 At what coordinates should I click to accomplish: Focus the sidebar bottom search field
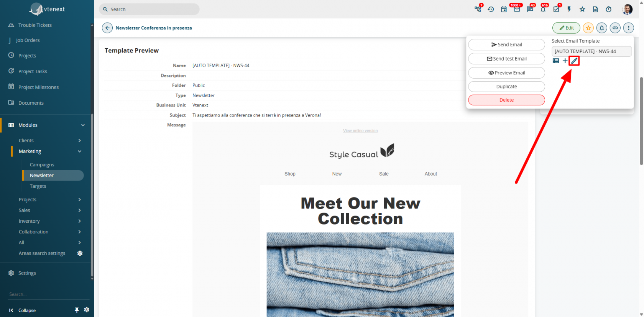(x=48, y=294)
